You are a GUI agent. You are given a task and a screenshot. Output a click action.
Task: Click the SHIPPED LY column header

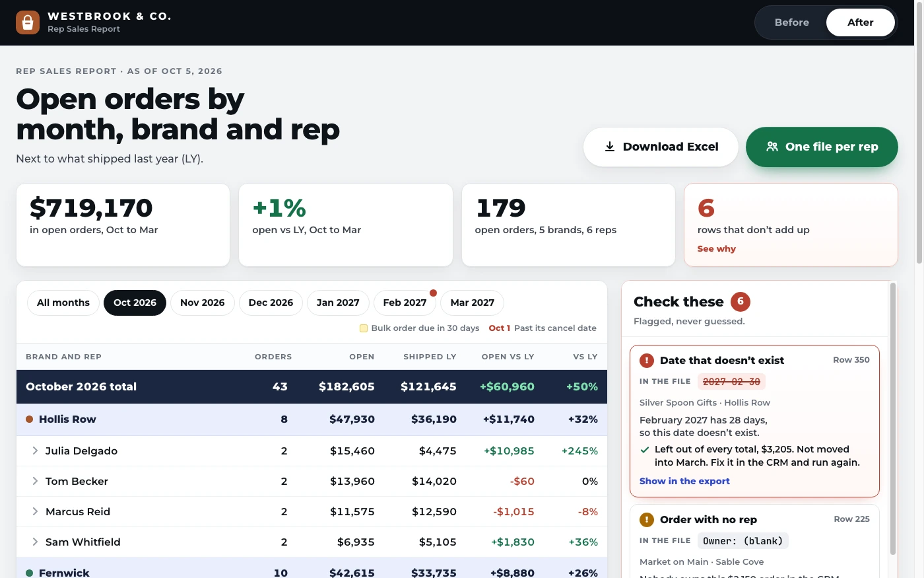(430, 357)
